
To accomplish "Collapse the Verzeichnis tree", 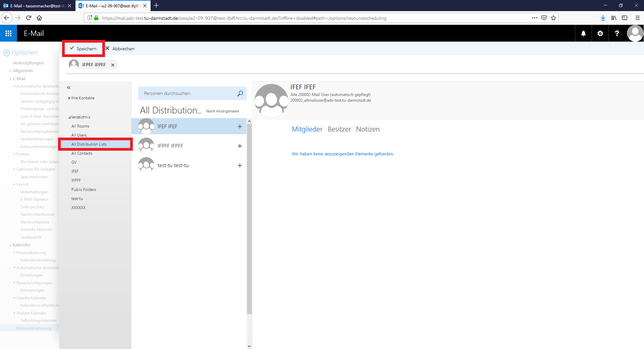I will (69, 117).
